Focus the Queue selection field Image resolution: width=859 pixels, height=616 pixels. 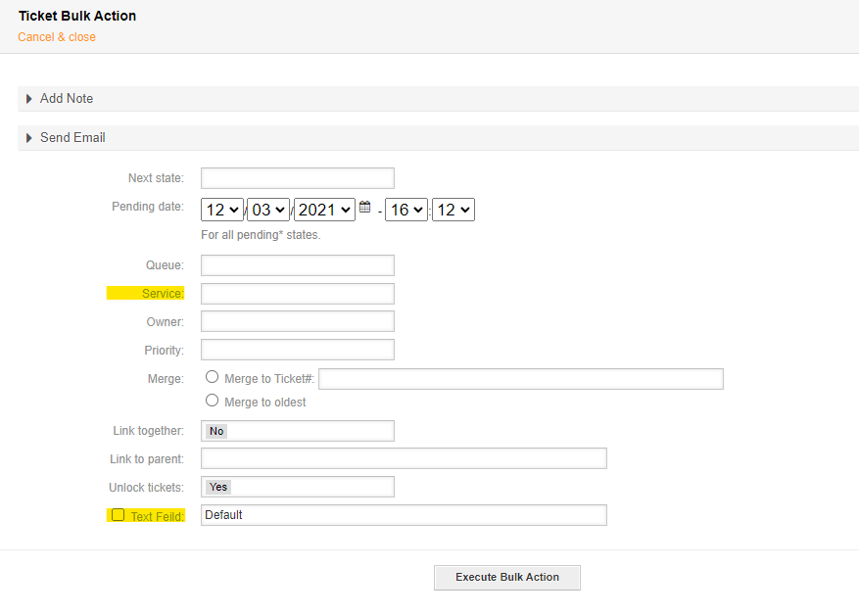[x=297, y=265]
